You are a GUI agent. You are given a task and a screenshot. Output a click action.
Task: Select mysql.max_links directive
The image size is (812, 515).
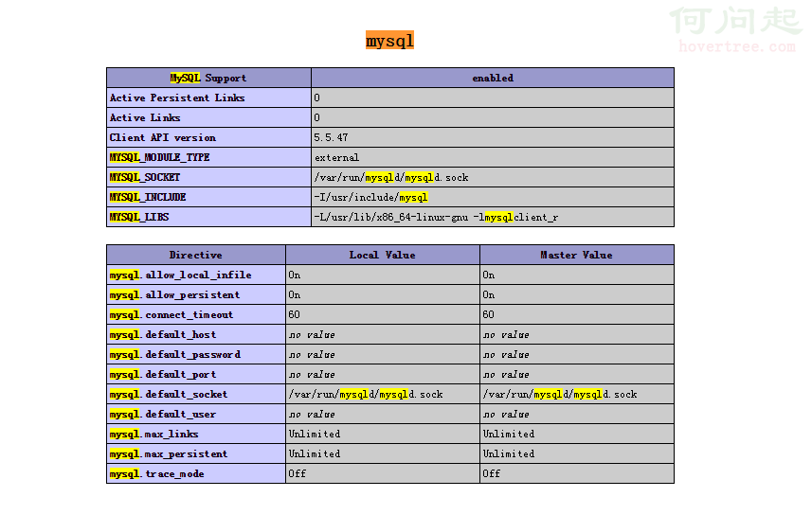(153, 434)
